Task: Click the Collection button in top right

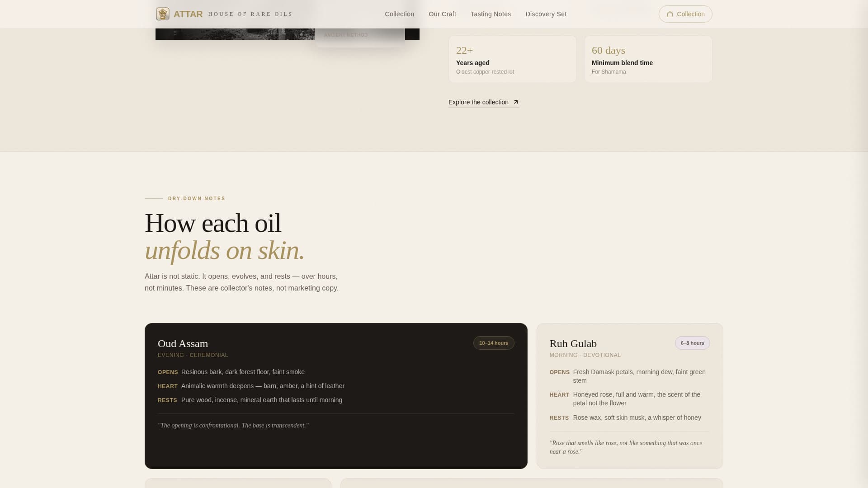Action: click(x=685, y=14)
